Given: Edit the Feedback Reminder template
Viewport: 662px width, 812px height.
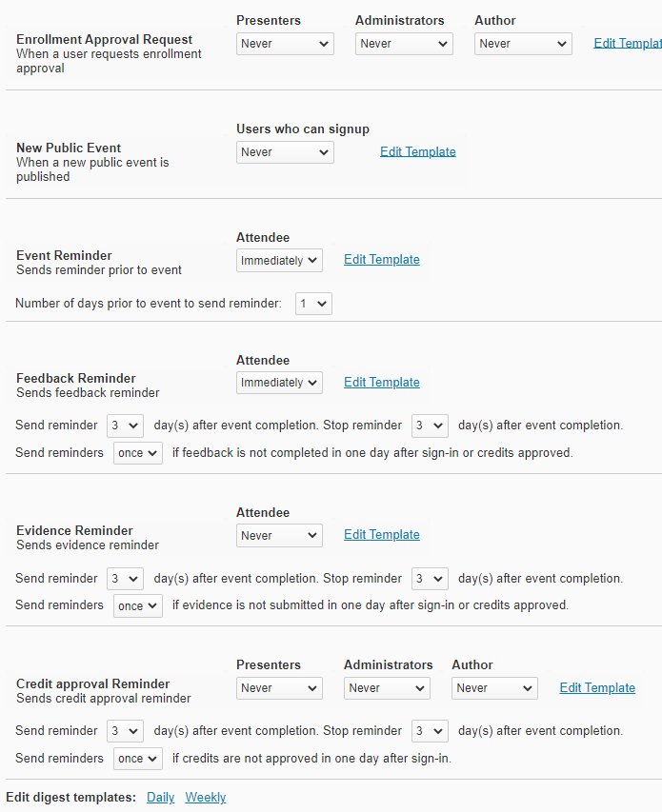Looking at the screenshot, I should coord(381,382).
